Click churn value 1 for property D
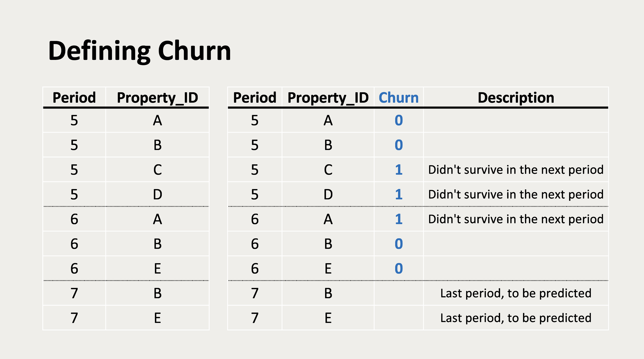 (x=399, y=194)
